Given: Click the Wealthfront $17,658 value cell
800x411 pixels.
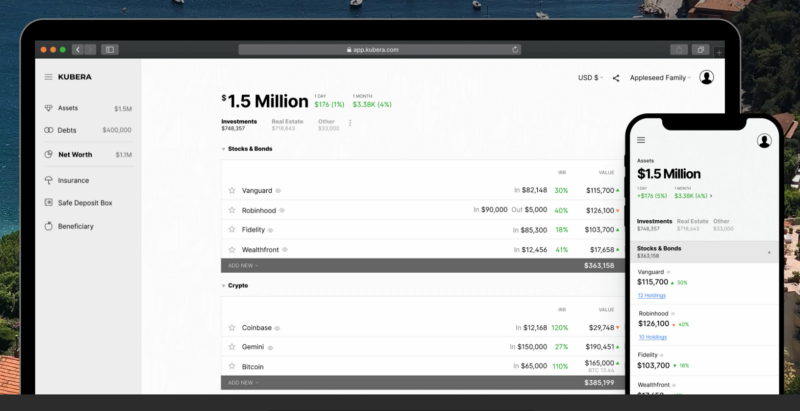Looking at the screenshot, I should click(x=602, y=249).
